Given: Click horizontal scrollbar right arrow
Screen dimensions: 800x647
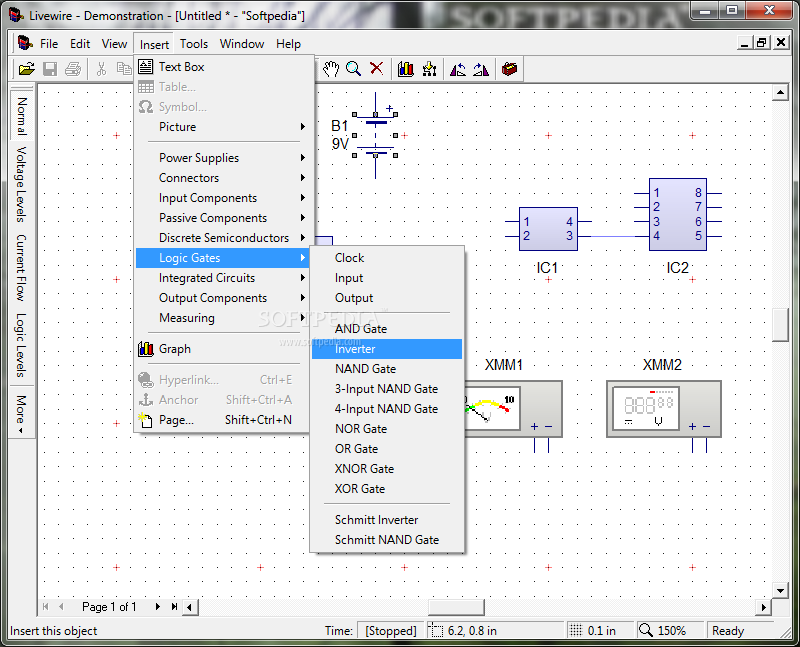Looking at the screenshot, I should tap(763, 607).
